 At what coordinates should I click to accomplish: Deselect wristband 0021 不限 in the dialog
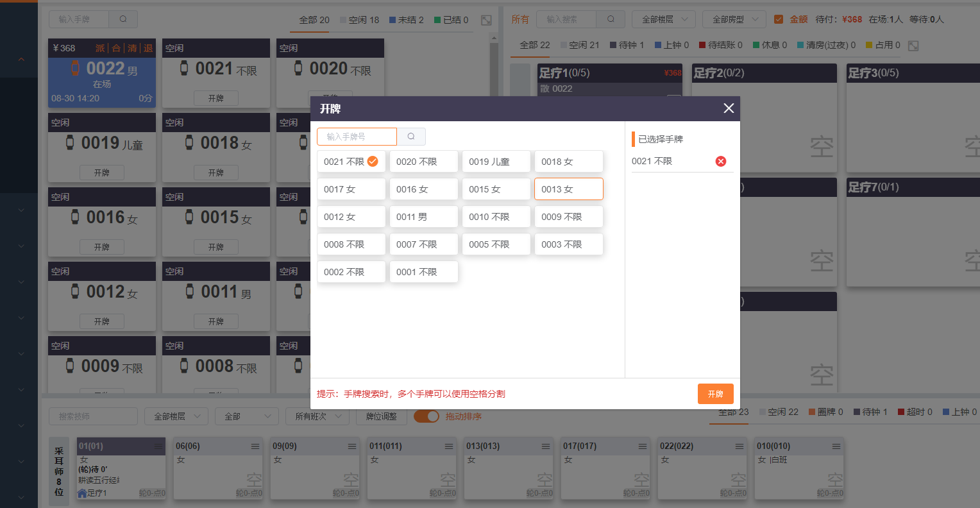351,162
